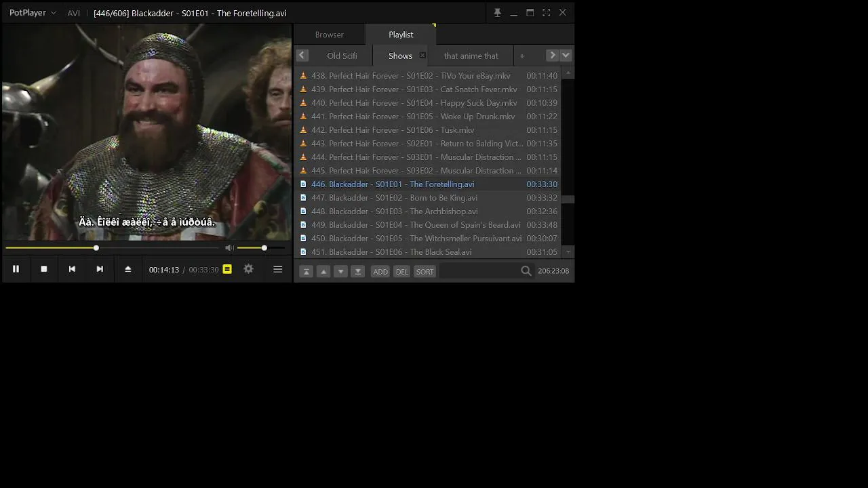Click the VLC cone icon for item 438
The height and width of the screenshot is (488, 868).
(303, 76)
